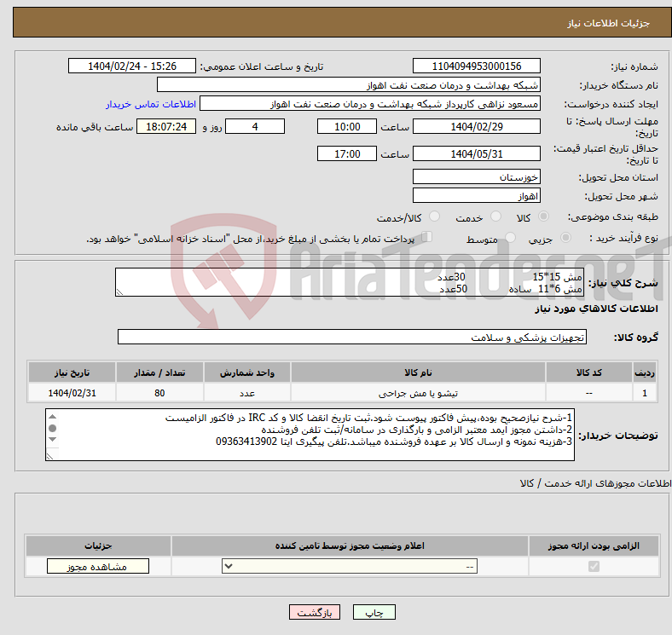Click price validity date 1404/05/31
Image resolution: width=672 pixels, height=635 pixels.
pyautogui.click(x=477, y=153)
